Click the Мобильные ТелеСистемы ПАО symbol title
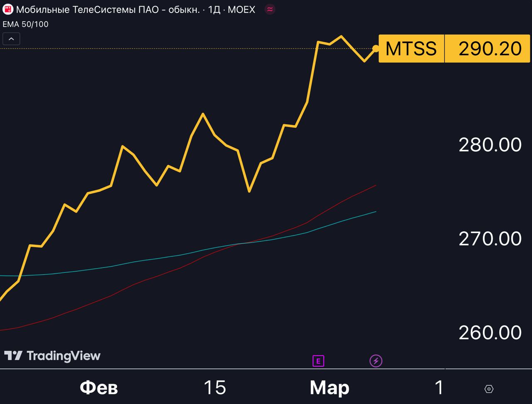The image size is (532, 404). (107, 10)
